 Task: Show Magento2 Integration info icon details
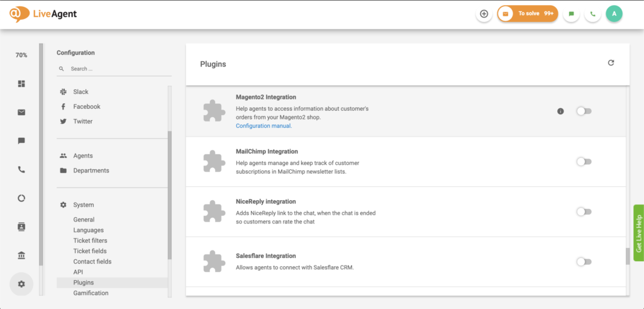click(560, 111)
